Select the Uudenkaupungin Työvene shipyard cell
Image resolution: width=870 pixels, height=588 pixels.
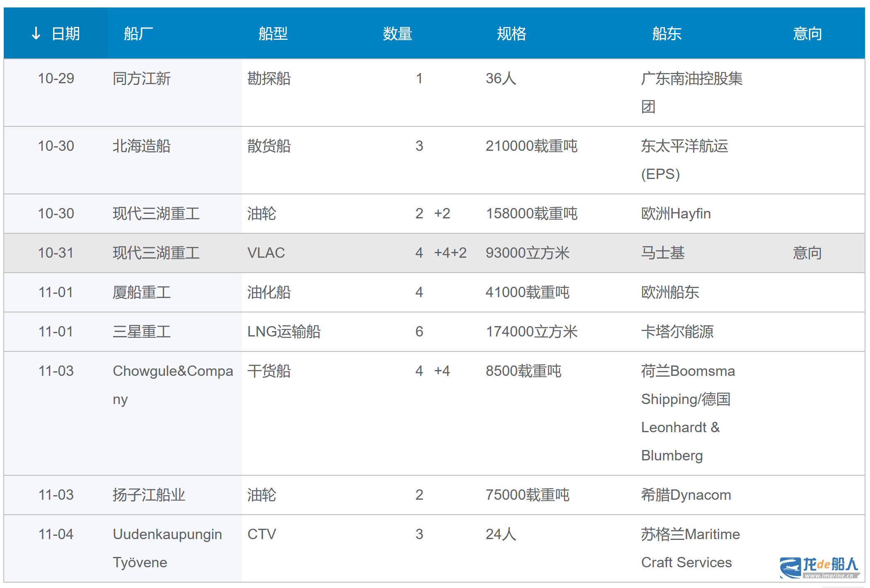(x=167, y=548)
